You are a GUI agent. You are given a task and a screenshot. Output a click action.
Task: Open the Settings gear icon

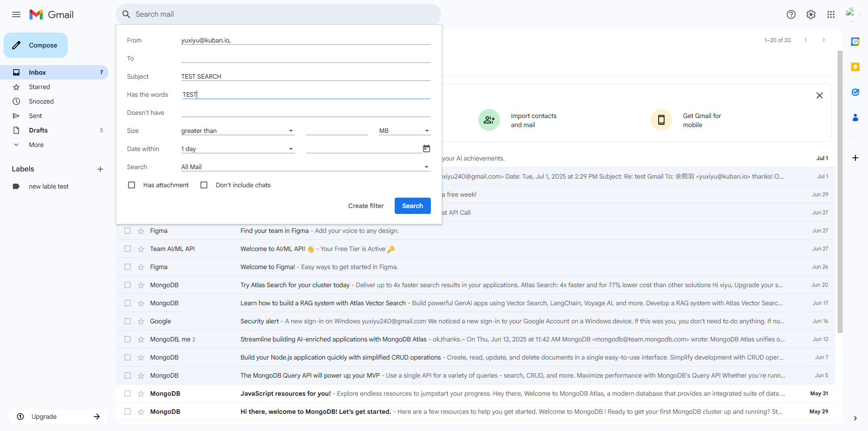(x=811, y=14)
